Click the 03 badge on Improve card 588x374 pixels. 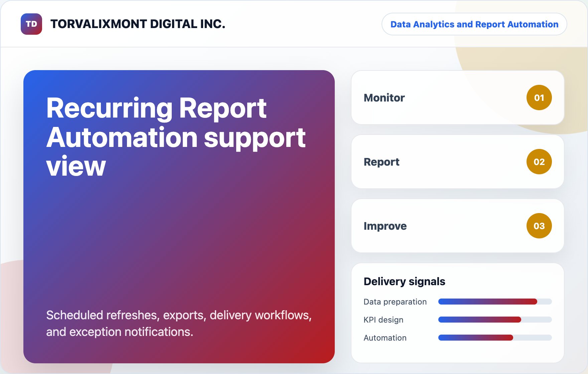pyautogui.click(x=539, y=226)
